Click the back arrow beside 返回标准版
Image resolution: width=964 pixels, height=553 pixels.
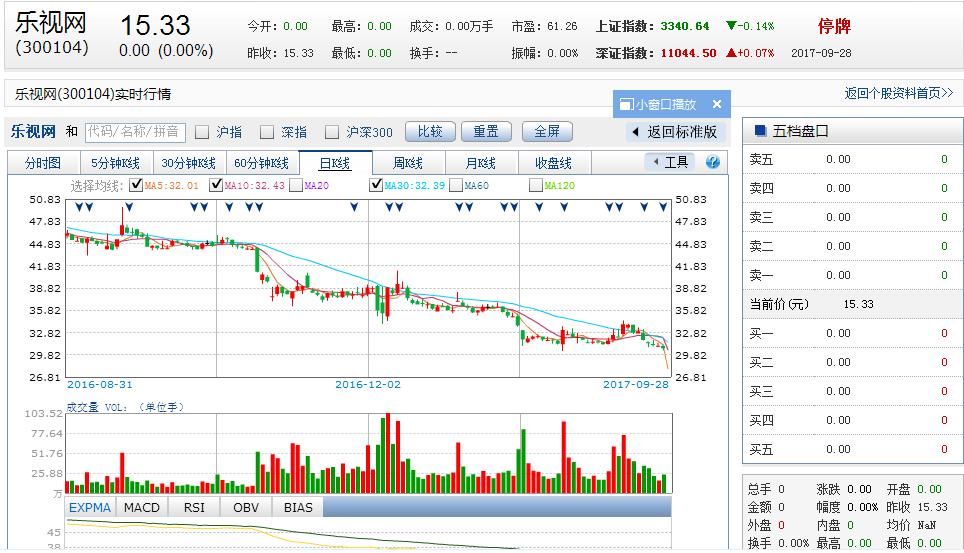(x=636, y=132)
